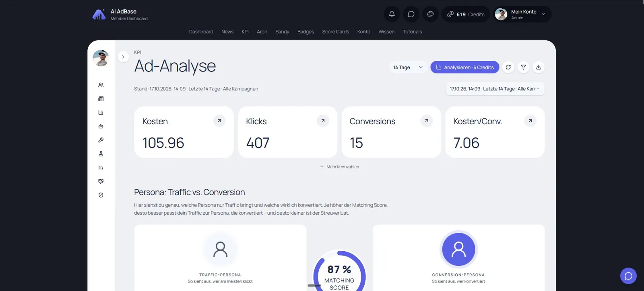Open the newspaper icon in the sidebar

coord(101,99)
